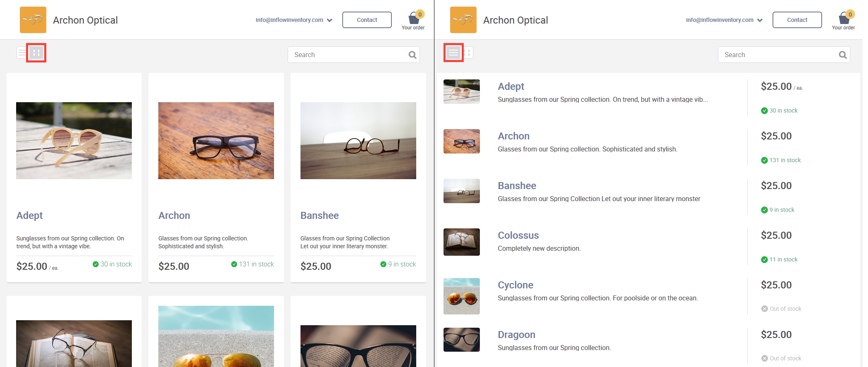The height and width of the screenshot is (367, 868).
Task: Open Archon product link in list view
Action: pos(514,136)
